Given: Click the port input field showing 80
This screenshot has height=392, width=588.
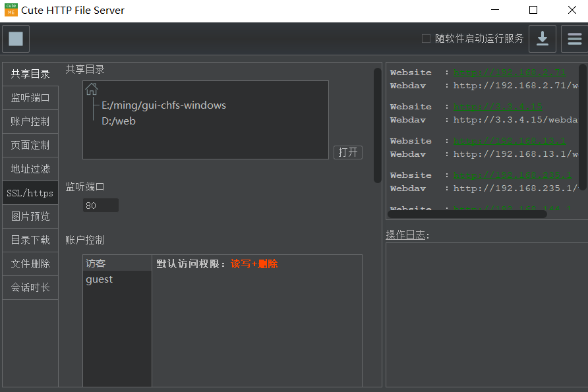Looking at the screenshot, I should [100, 206].
